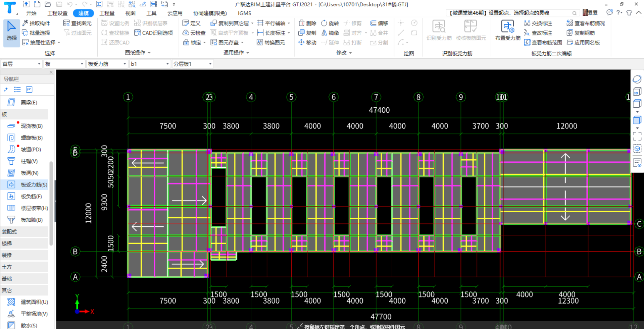Click 查看布筋范围
644x329 pixels.
coord(543,43)
